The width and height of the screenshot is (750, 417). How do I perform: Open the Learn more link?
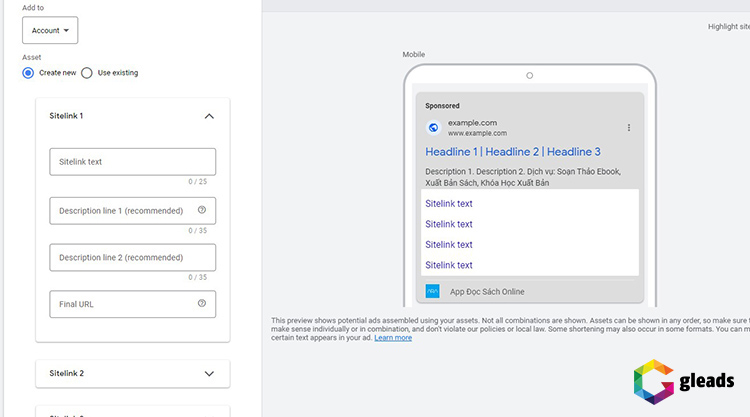[393, 338]
